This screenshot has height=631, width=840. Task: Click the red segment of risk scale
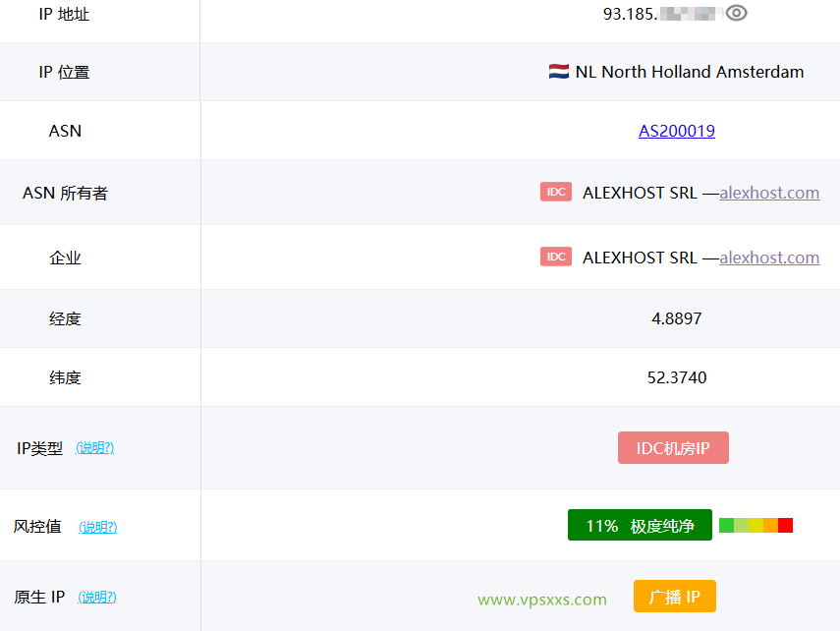[785, 526]
